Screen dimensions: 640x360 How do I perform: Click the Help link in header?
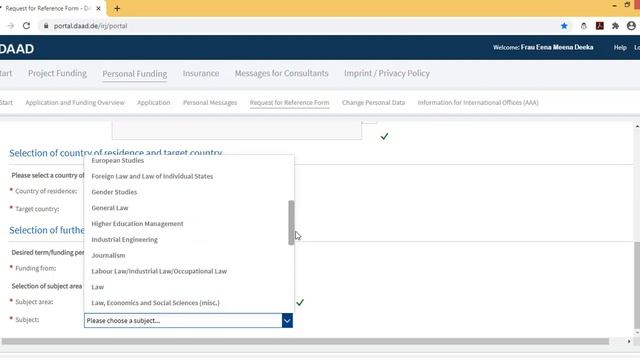tap(620, 48)
